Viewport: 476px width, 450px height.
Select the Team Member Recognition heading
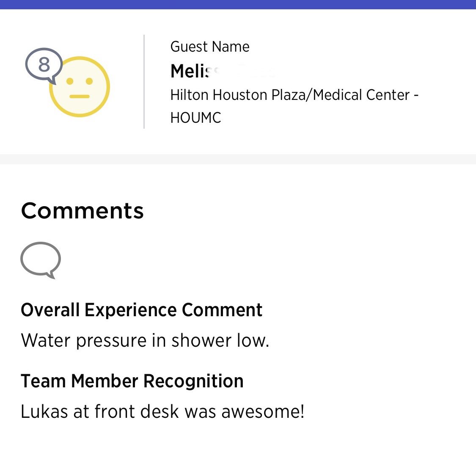click(132, 381)
